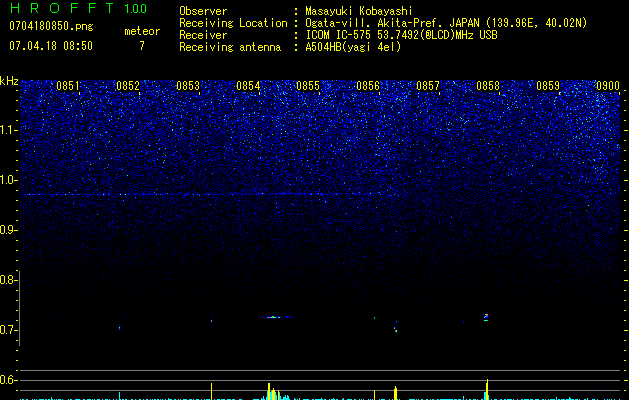Click the 0855 time marker
The image size is (629, 400).
[x=308, y=86]
